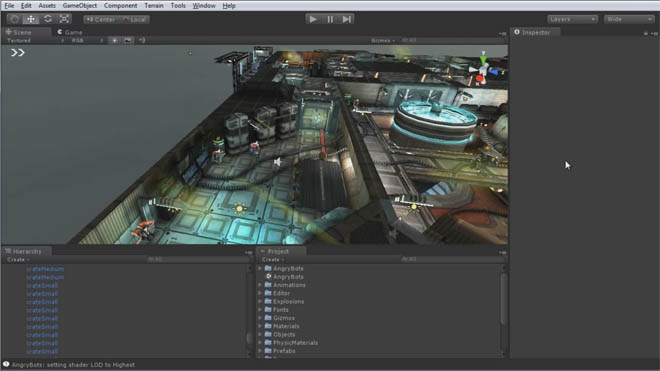Select the Scale tool
Screen dimensions: 660x371
(x=64, y=19)
